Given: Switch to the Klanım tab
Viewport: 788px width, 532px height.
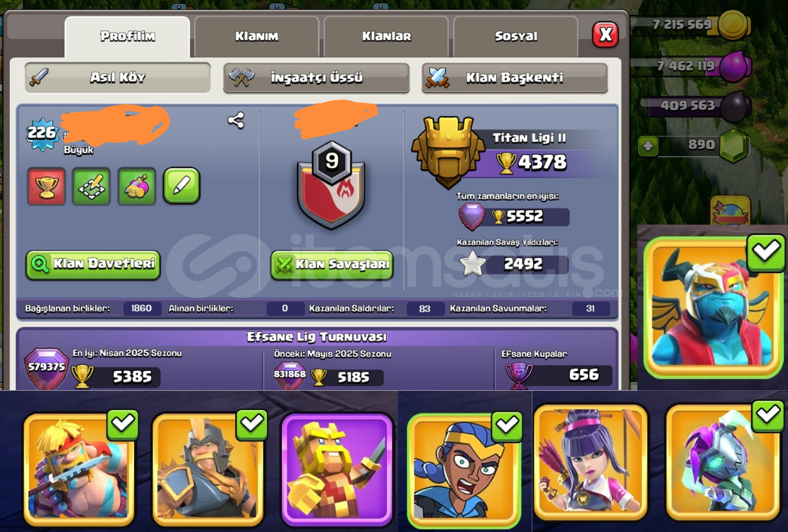Looking at the screenshot, I should 257,37.
